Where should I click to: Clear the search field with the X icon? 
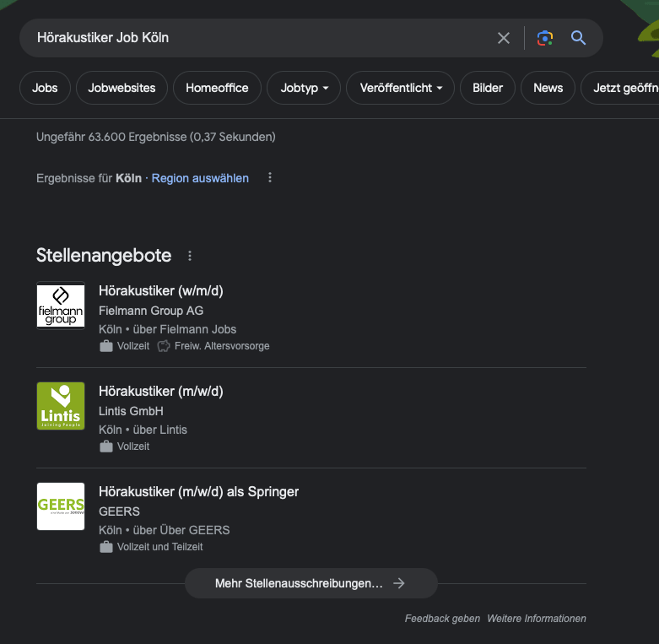pyautogui.click(x=504, y=38)
